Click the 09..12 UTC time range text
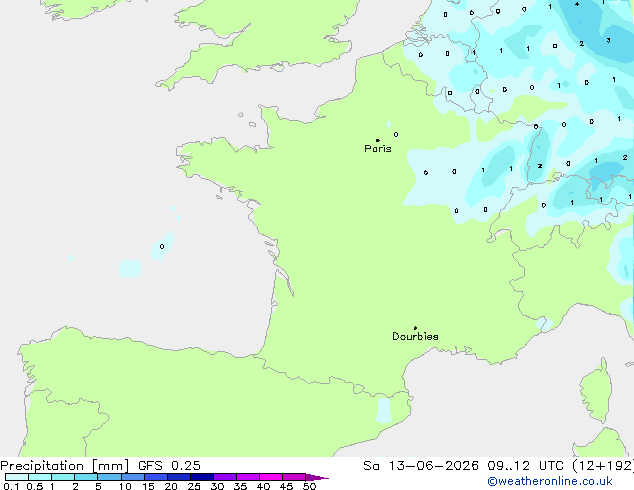This screenshot has height=490, width=634. 525,466
